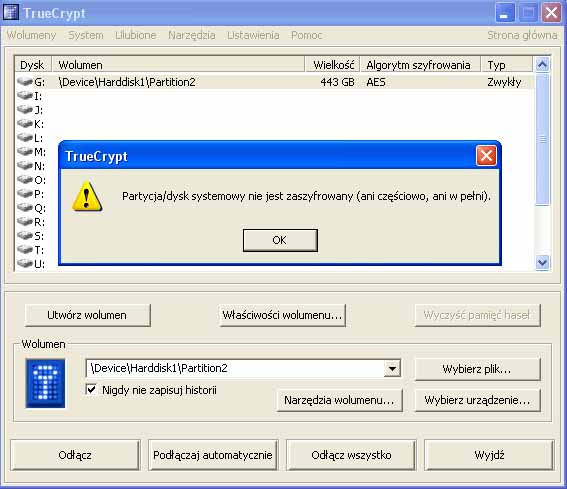Click Podłączaj automatycznie button
Screen dimensions: 567x489
coord(213,455)
